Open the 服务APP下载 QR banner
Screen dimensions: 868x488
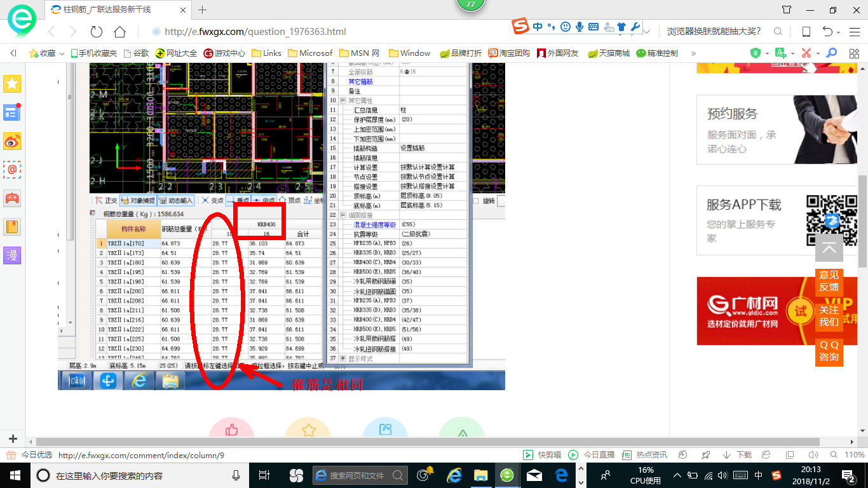(x=777, y=220)
